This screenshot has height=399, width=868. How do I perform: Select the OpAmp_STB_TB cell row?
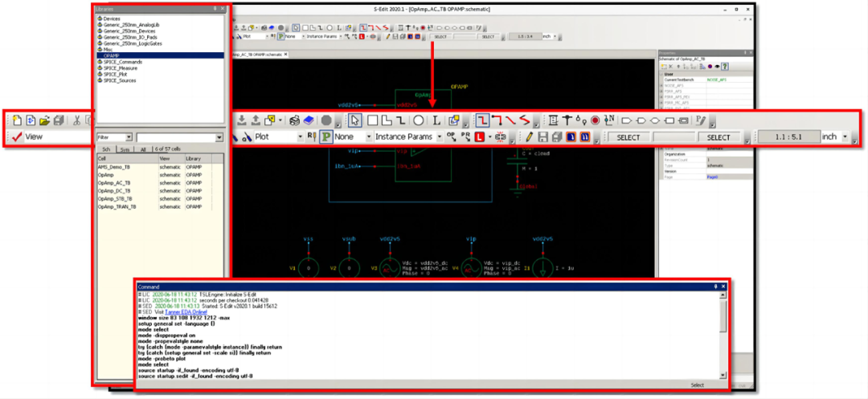pyautogui.click(x=159, y=198)
